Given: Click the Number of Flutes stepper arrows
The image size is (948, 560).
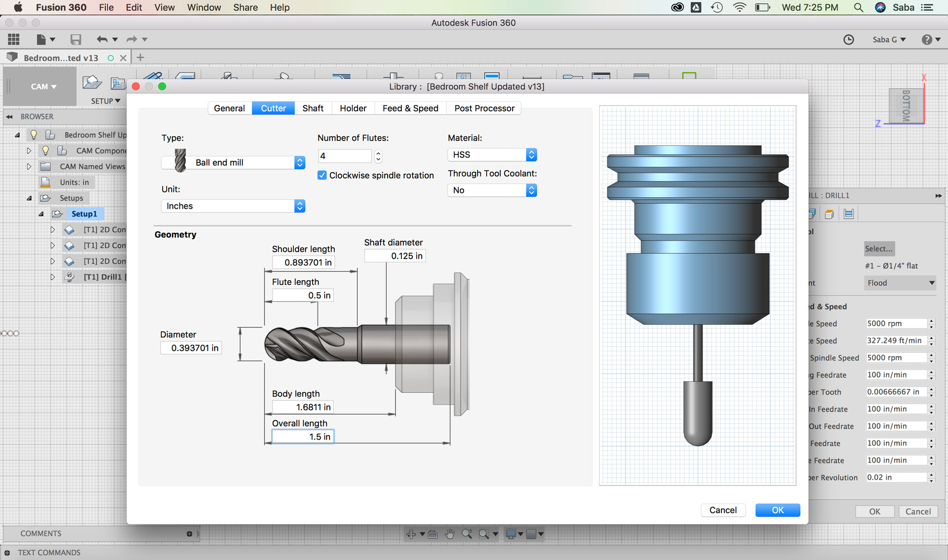Looking at the screenshot, I should tap(378, 156).
